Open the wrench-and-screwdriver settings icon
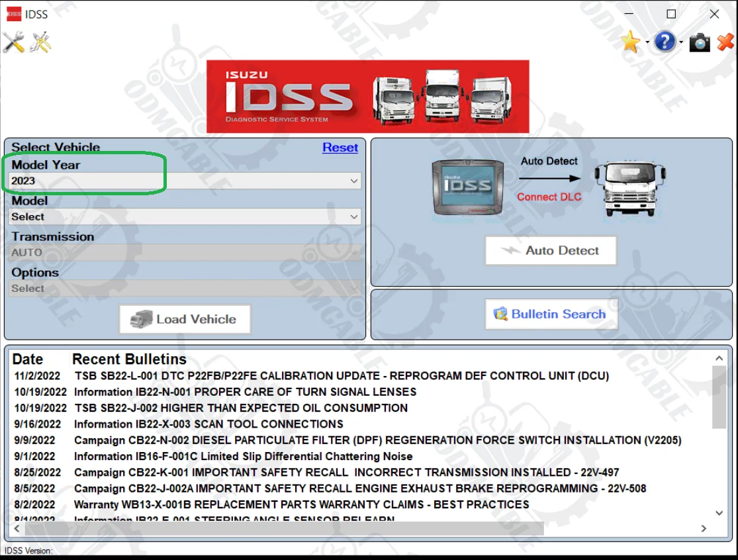Screen dimensions: 738x560 pos(13,41)
